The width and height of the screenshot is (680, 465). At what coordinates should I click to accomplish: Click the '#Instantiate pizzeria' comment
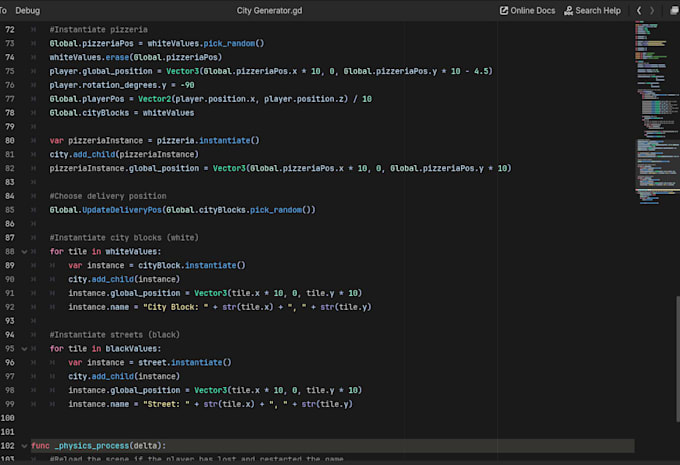click(x=98, y=29)
